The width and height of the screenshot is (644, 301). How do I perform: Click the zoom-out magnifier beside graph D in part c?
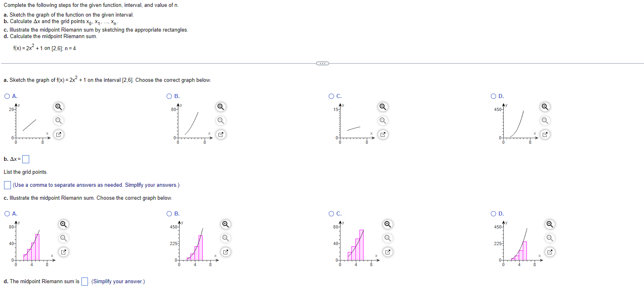[x=549, y=238]
